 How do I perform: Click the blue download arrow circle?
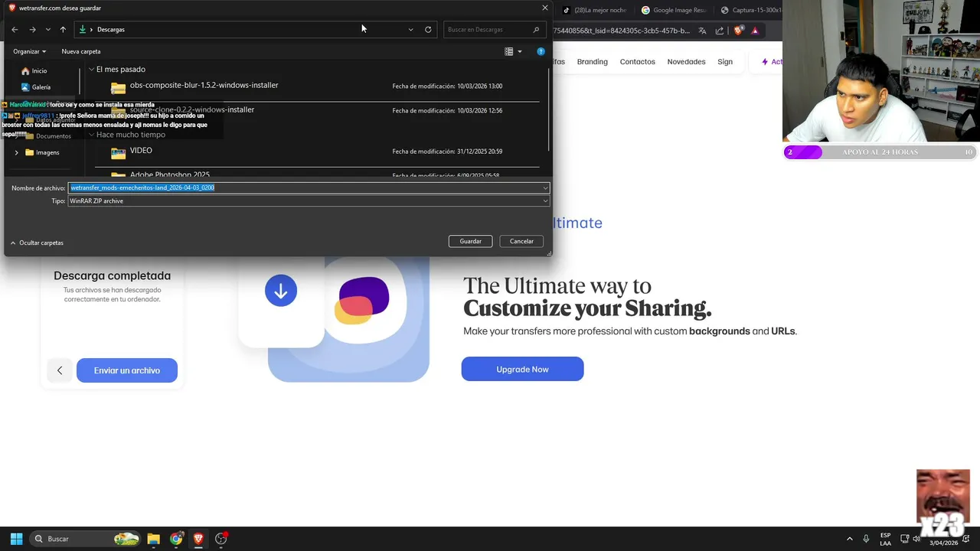[281, 291]
